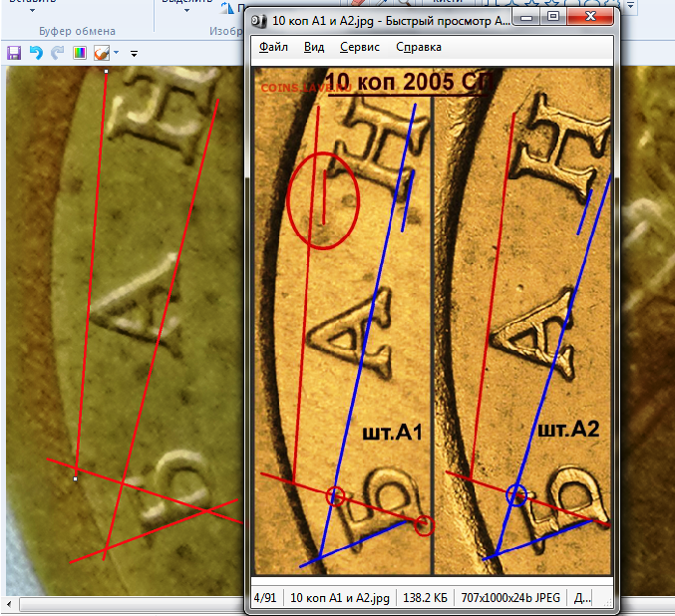The width and height of the screenshot is (675, 616).
Task: Click the color spectrum quick-access icon
Action: pos(79,53)
